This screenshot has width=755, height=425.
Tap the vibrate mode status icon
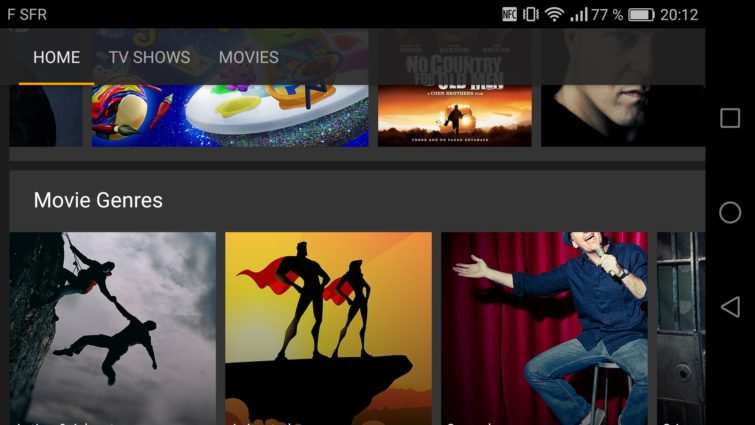[x=531, y=14]
